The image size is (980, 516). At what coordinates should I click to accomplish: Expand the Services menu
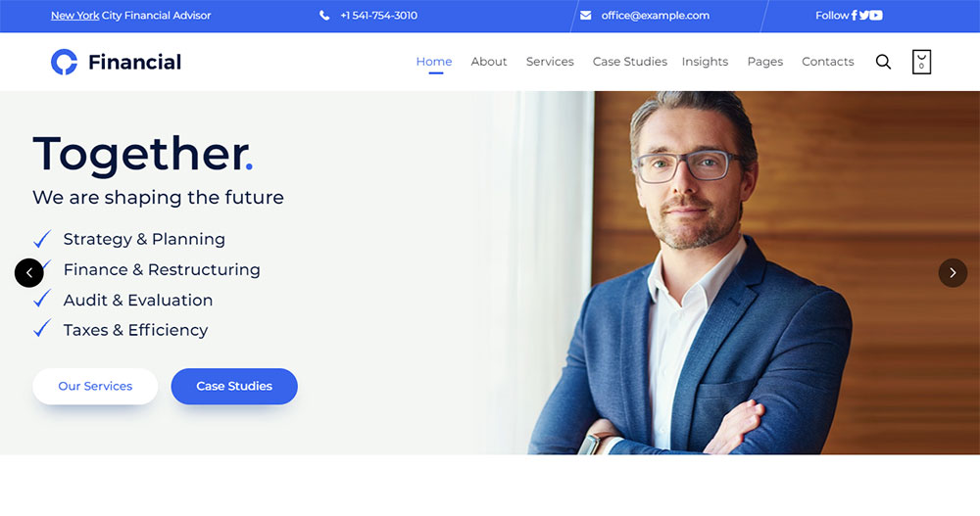click(550, 62)
